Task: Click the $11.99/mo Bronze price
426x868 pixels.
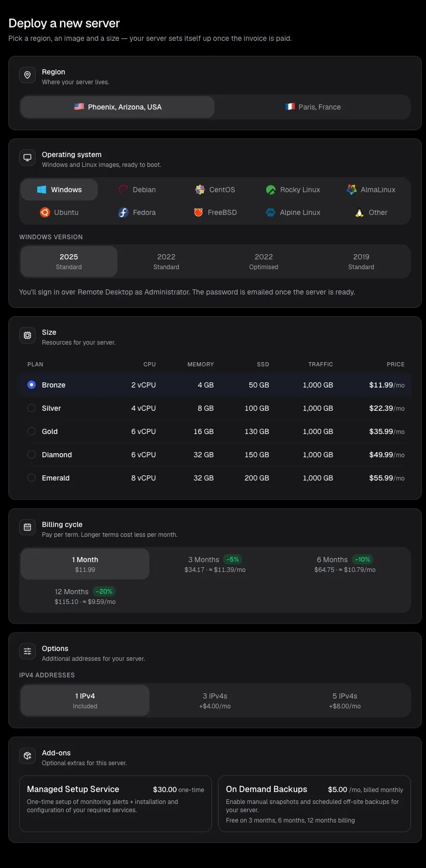Action: pyautogui.click(x=387, y=385)
